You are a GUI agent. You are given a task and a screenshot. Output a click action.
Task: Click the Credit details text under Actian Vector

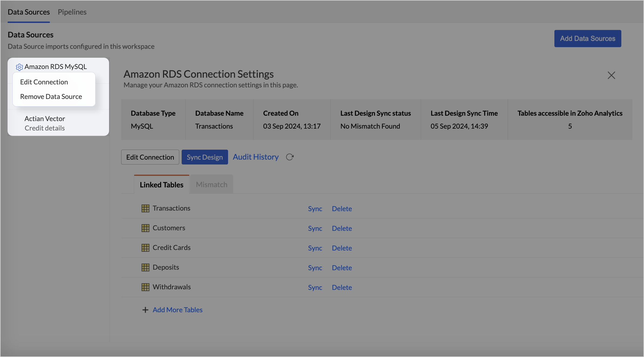pos(45,128)
